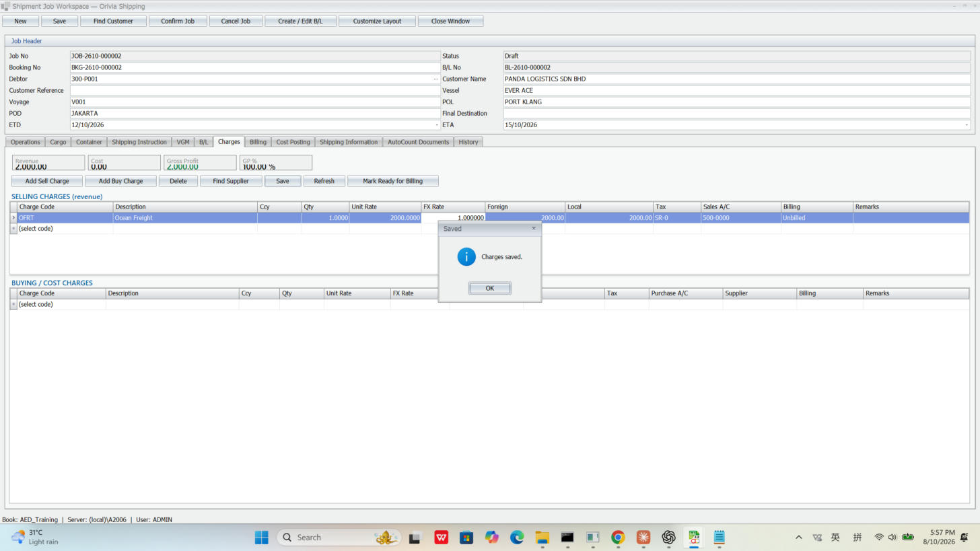The image size is (980, 551).
Task: Go to the Cost Posting tab
Action: click(x=293, y=142)
